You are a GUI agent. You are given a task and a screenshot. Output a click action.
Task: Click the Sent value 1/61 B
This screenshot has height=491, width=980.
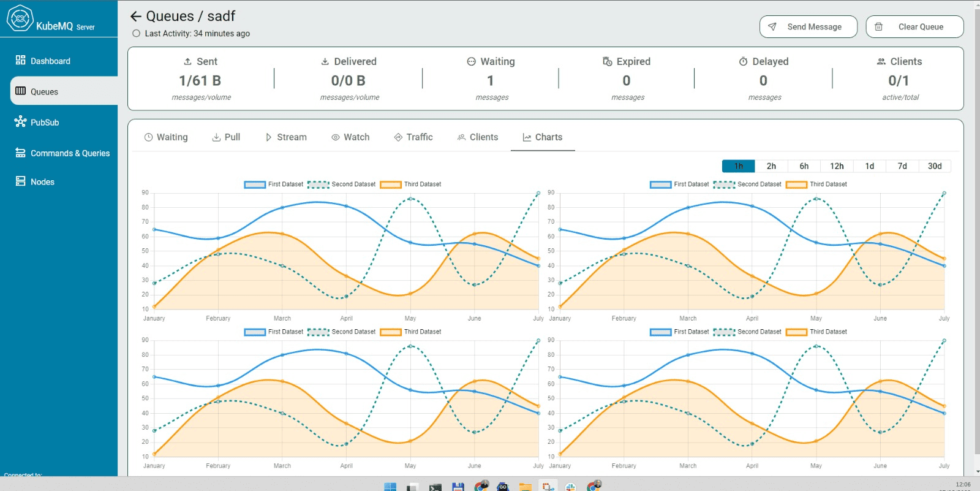[x=200, y=81]
